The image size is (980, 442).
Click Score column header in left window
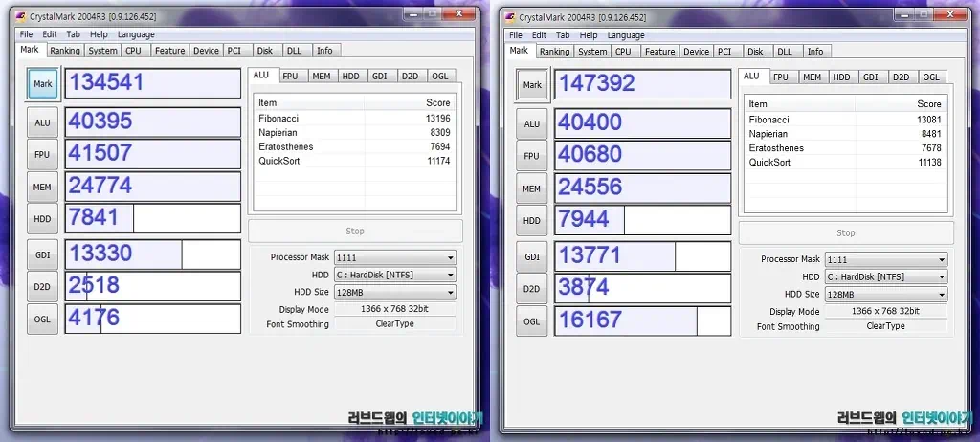pyautogui.click(x=410, y=102)
